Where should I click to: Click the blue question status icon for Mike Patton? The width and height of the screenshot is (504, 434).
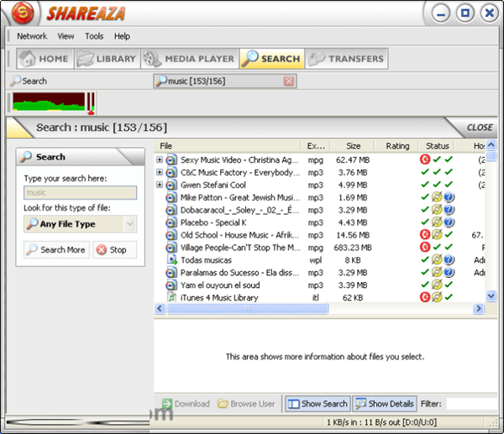(x=449, y=197)
